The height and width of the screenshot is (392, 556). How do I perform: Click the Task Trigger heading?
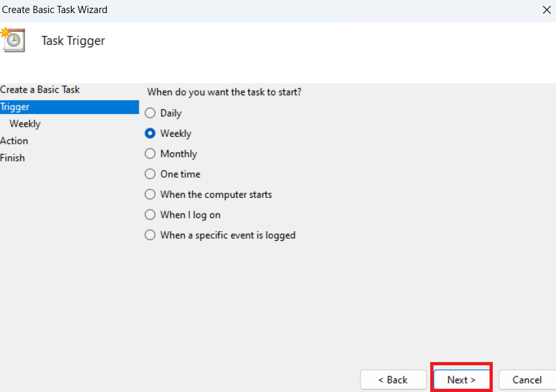[x=73, y=41]
